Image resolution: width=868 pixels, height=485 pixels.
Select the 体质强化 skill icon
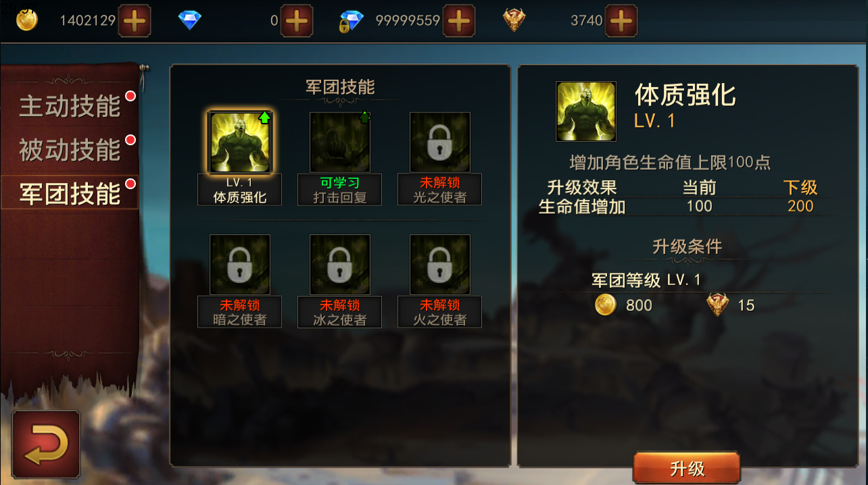(x=240, y=143)
